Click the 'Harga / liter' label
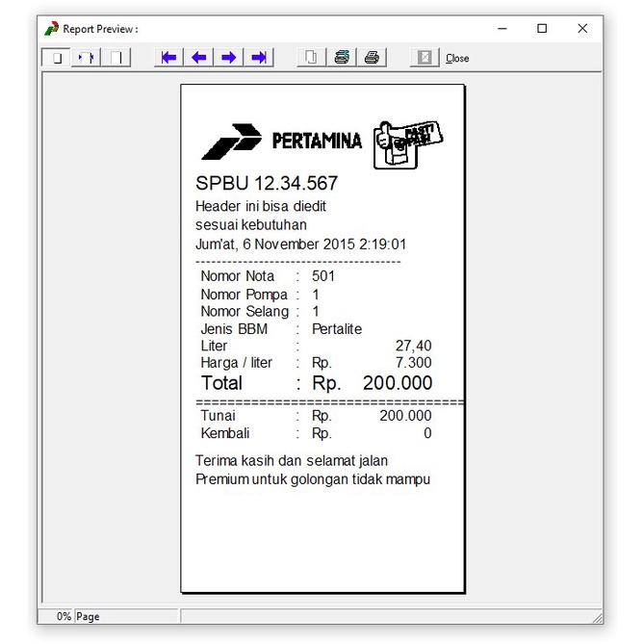Image resolution: width=644 pixels, height=644 pixels. coord(236,363)
